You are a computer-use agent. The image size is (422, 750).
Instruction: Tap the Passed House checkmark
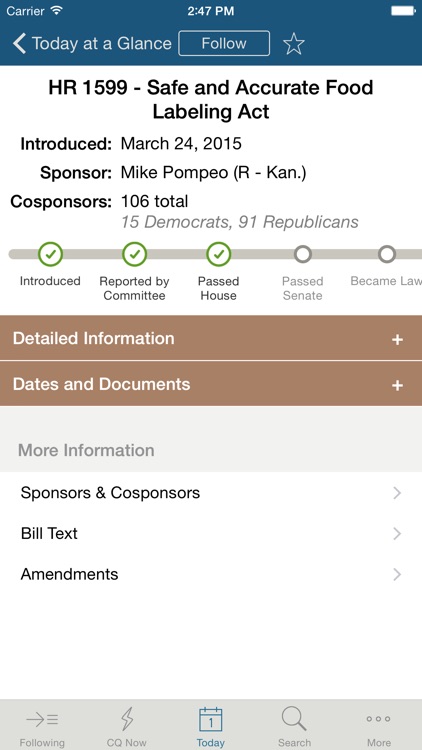[x=219, y=254]
